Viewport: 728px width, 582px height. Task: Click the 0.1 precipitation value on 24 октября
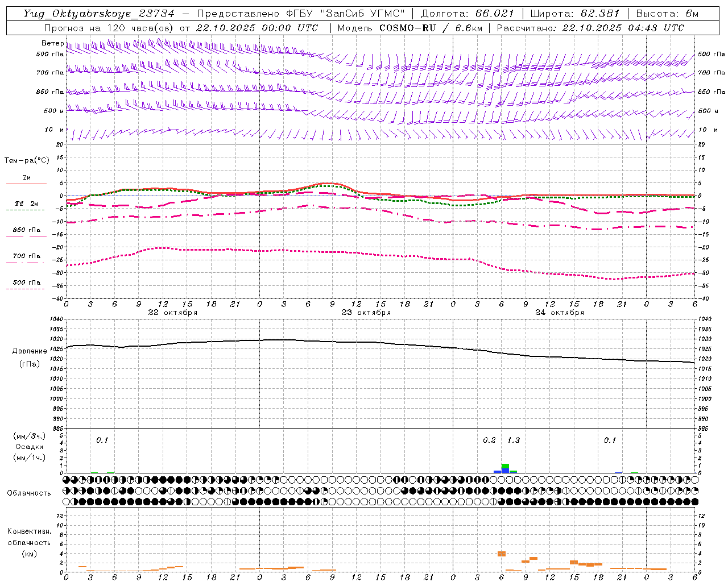[610, 440]
